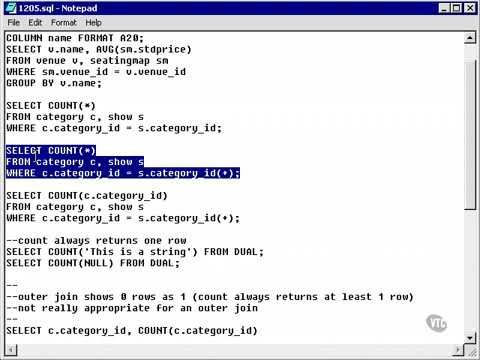This screenshot has width=480, height=360.
Task: Click comment '--outer join shows 0 rows as 1'
Action: [210, 297]
